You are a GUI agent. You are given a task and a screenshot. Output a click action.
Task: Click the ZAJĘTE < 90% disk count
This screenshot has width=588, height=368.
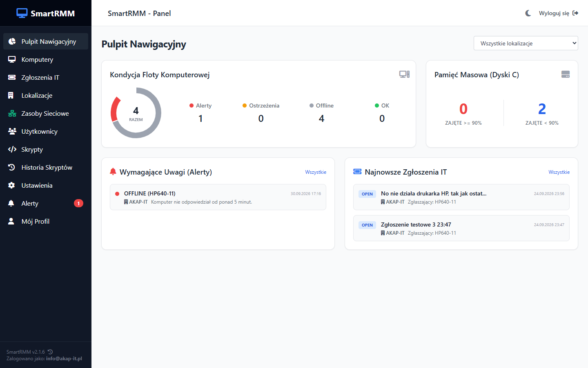[x=542, y=109]
